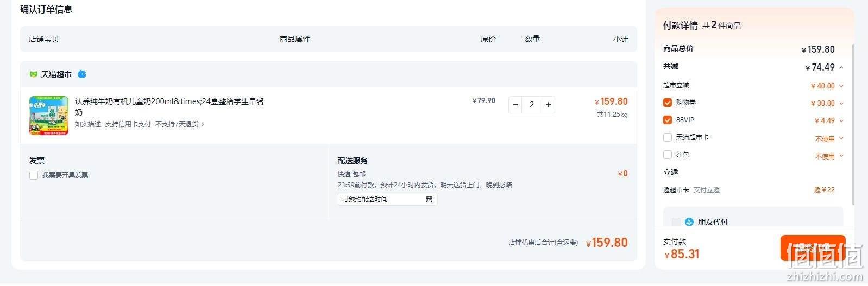The height and width of the screenshot is (286, 868).
Task: Expand the 购物券 ¥30.00 chevron
Action: click(x=841, y=103)
